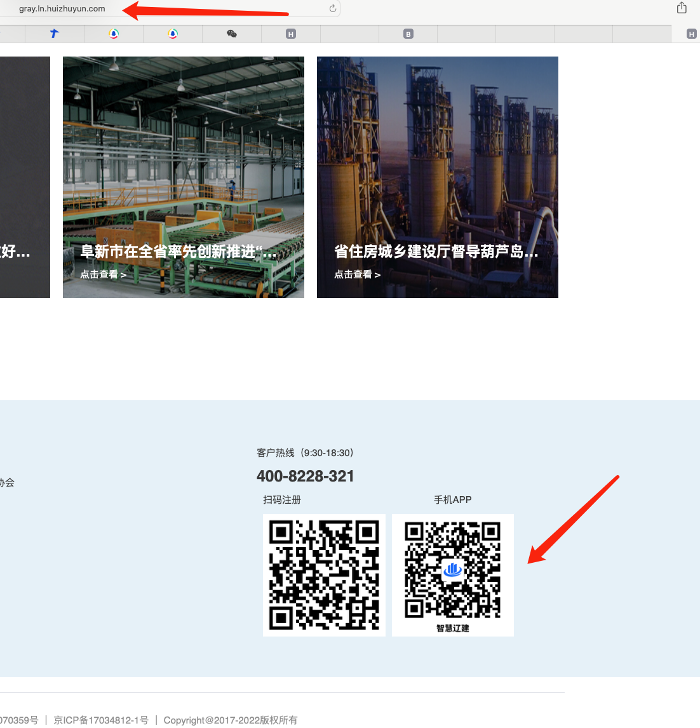Switch to the WeChat icon tab
This screenshot has height=728, width=700.
[232, 34]
